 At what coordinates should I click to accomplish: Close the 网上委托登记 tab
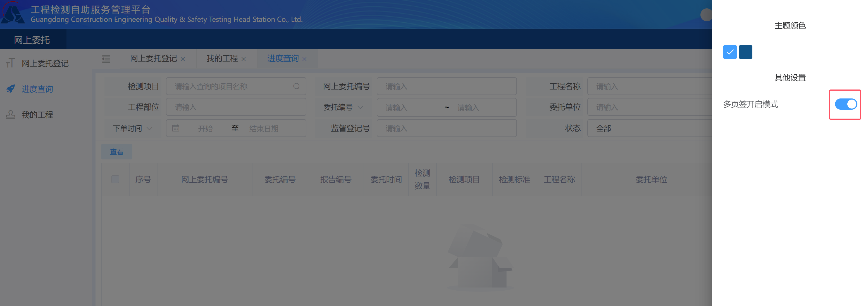(183, 59)
